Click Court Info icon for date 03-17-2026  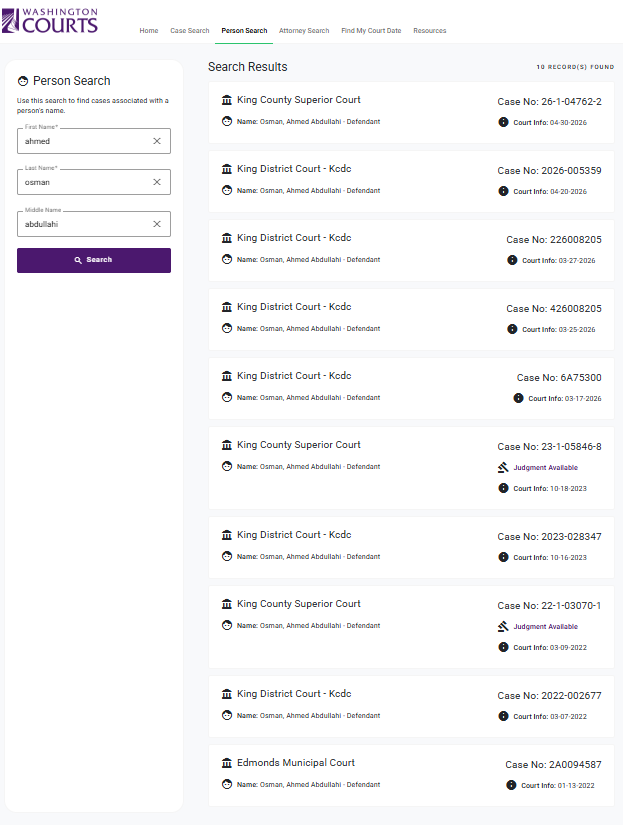pyautogui.click(x=518, y=398)
